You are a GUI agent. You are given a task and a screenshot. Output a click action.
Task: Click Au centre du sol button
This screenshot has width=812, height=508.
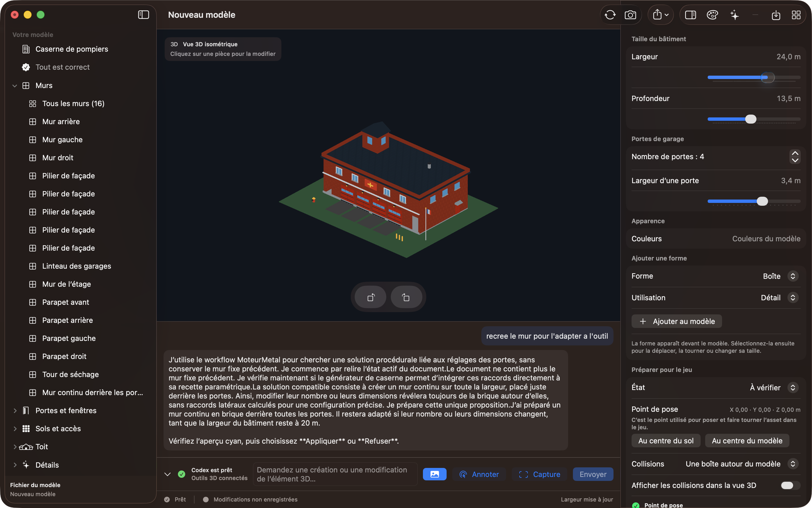click(x=666, y=441)
